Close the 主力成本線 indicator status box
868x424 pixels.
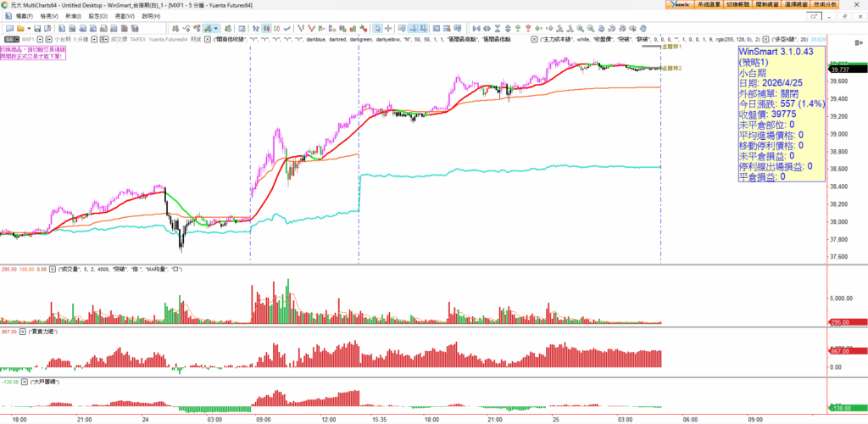[534, 39]
